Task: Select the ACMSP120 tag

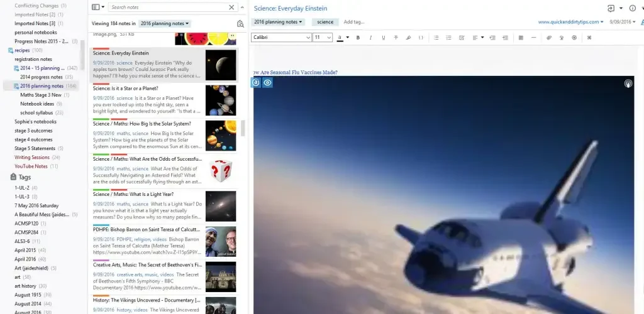Action: [26, 224]
